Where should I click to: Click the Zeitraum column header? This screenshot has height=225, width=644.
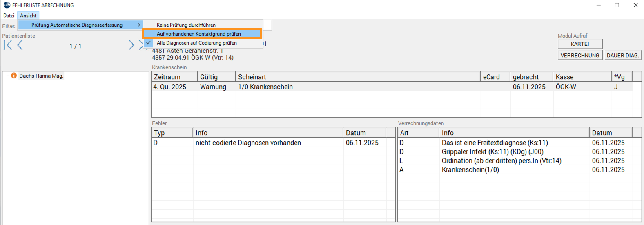pos(167,77)
